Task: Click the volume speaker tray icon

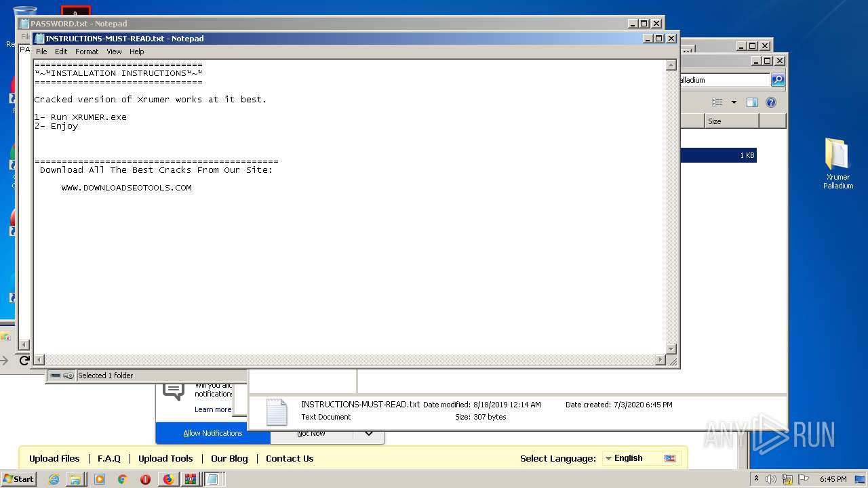Action: pos(771,479)
